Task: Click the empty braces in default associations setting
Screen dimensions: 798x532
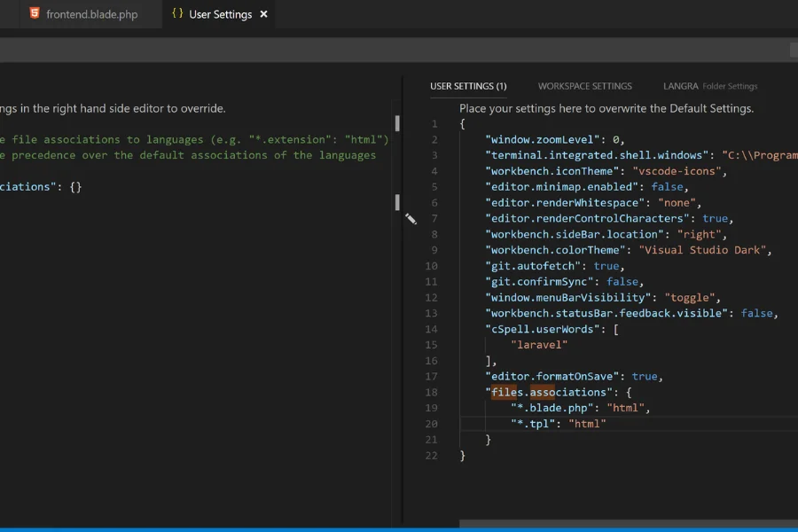Action: [74, 187]
